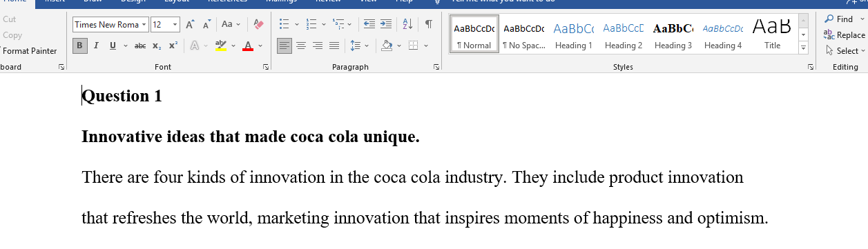
Task: Click Shading paint bucket icon
Action: point(387,46)
